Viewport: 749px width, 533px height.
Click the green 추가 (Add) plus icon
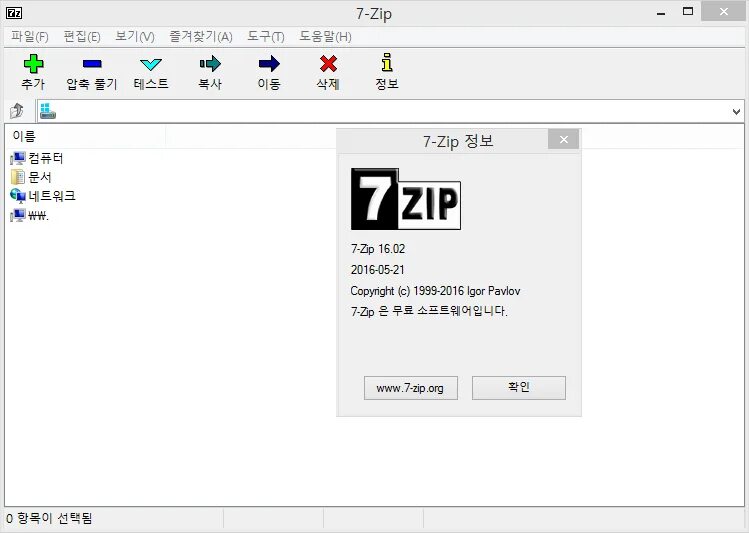(33, 64)
